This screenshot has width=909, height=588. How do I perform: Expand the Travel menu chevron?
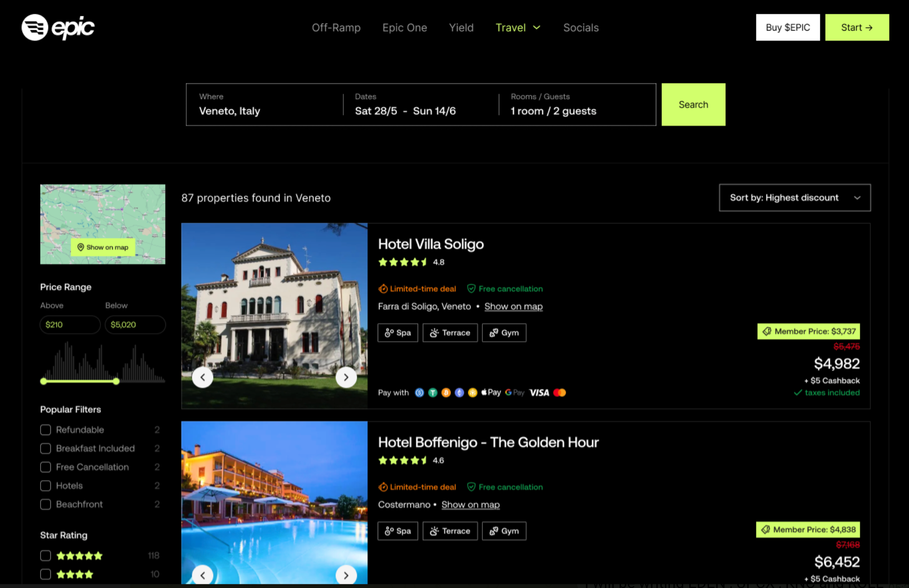pos(537,28)
